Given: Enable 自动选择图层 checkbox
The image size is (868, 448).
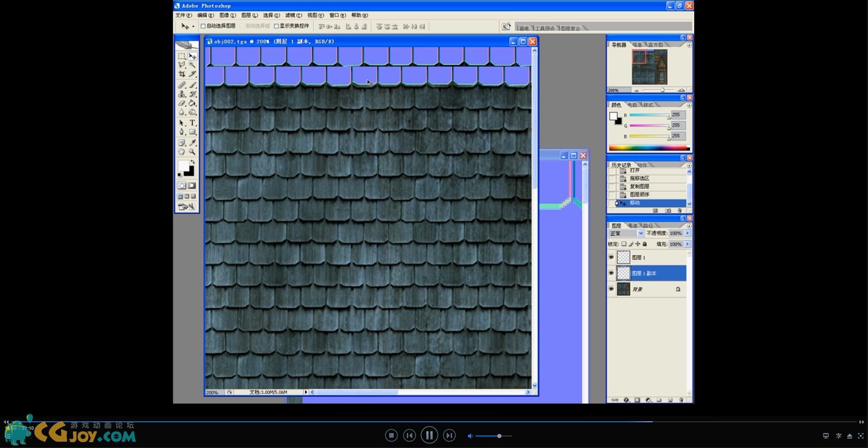Looking at the screenshot, I should pyautogui.click(x=203, y=26).
